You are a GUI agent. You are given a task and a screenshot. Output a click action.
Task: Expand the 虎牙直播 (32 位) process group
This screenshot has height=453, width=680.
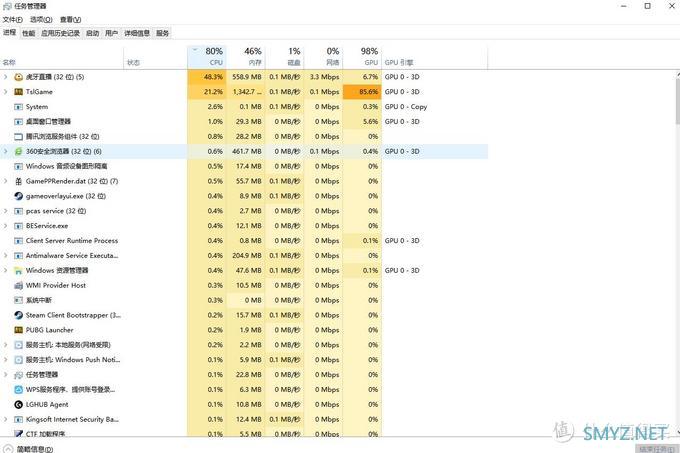6,77
